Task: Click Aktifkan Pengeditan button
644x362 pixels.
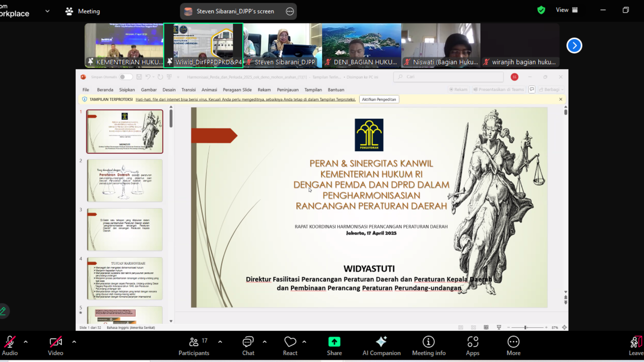Action: (x=379, y=99)
